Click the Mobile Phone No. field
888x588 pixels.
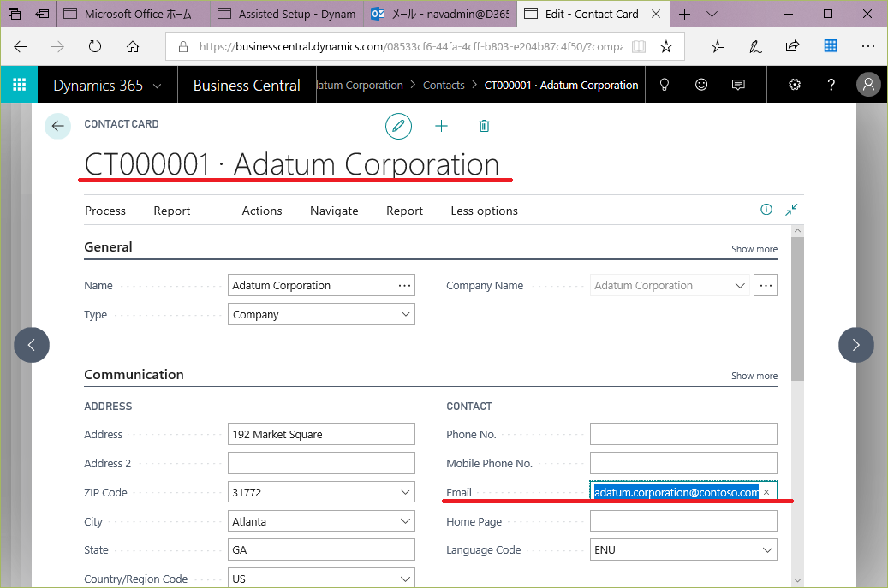pyautogui.click(x=683, y=463)
